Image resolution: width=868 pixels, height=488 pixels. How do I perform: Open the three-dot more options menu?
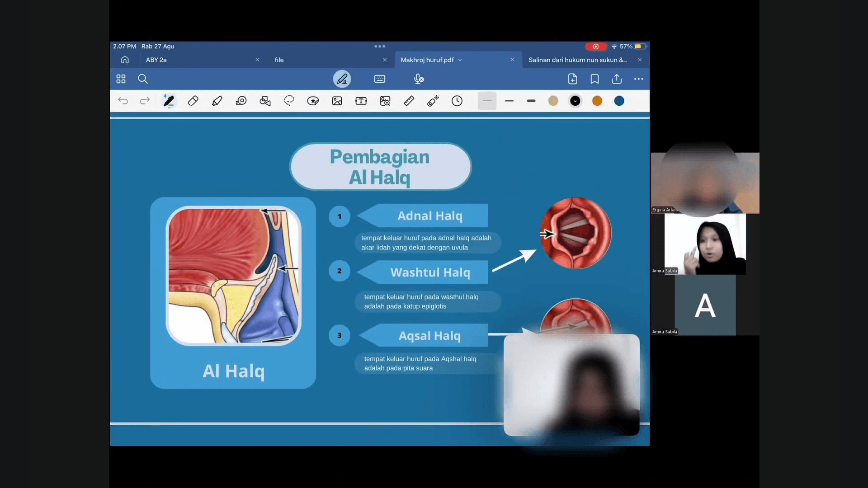coord(638,79)
